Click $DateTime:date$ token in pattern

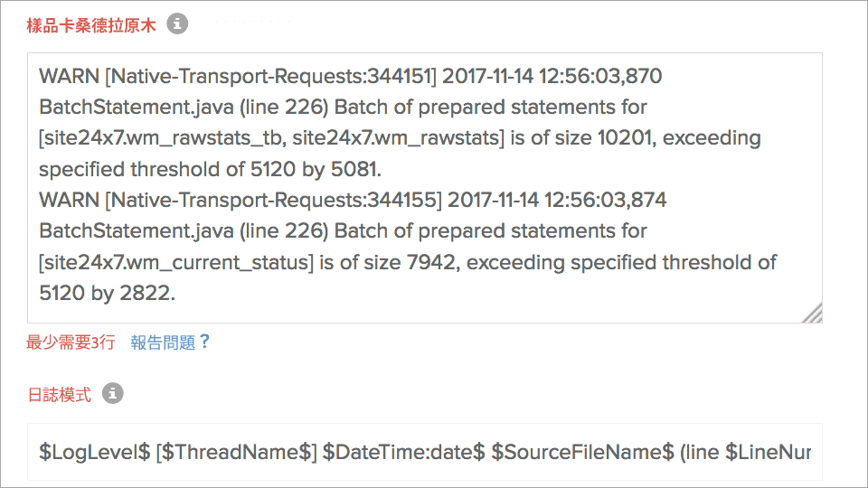coord(404,452)
